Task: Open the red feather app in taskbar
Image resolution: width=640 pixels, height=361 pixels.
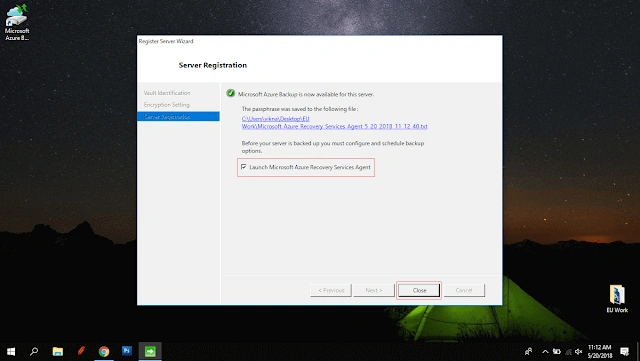Action: point(81,351)
